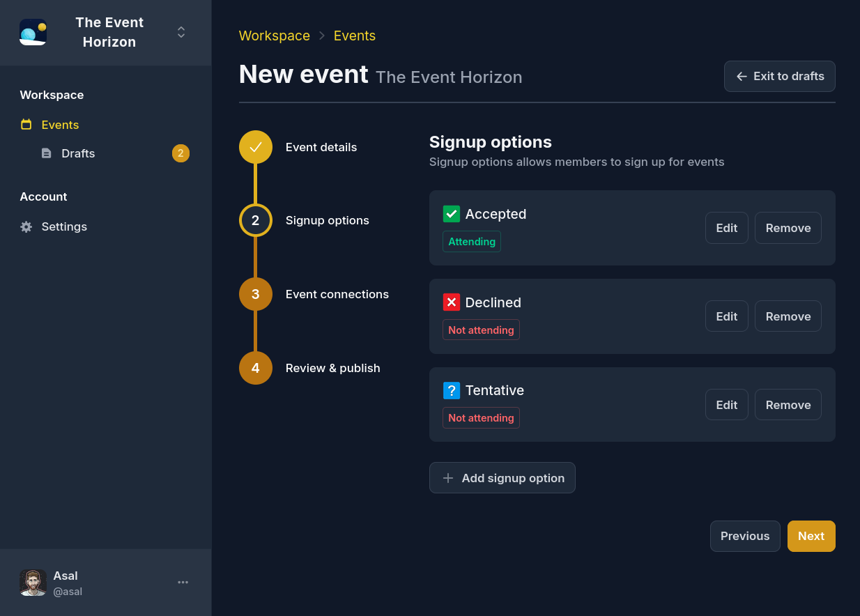Click the red X icon beside Declined
The width and height of the screenshot is (860, 616).
452,302
